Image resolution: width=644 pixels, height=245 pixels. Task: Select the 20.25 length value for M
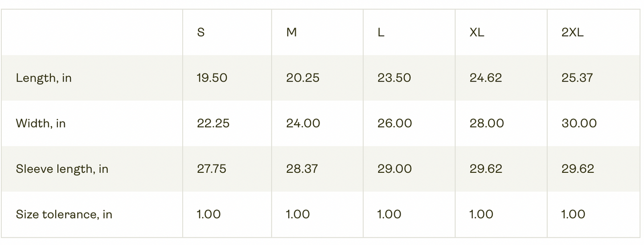point(303,78)
